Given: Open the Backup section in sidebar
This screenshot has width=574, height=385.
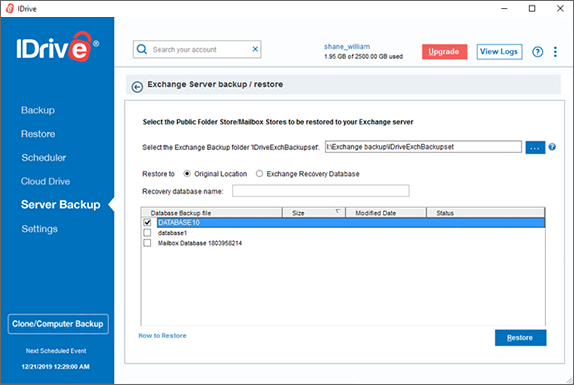Looking at the screenshot, I should click(x=38, y=110).
